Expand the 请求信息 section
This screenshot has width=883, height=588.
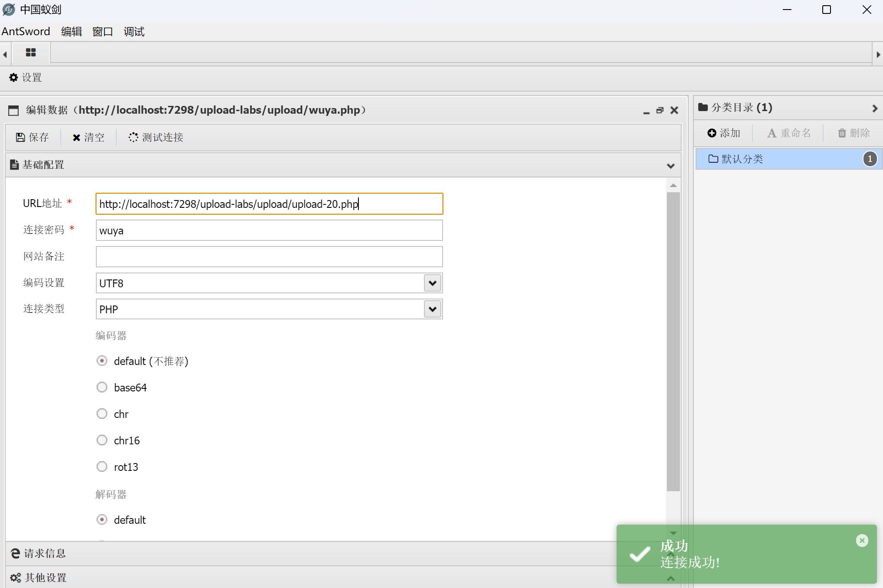(x=44, y=553)
